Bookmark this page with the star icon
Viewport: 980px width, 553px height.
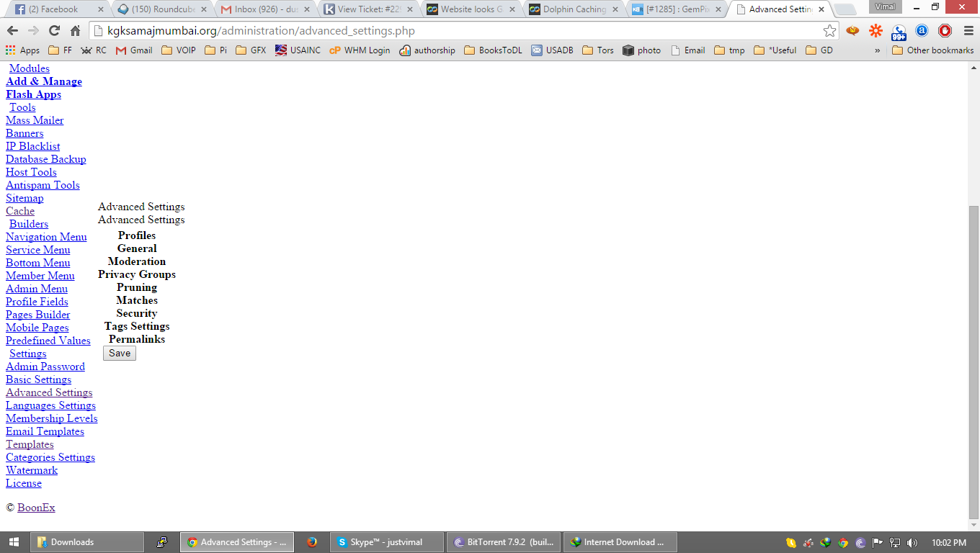tap(829, 31)
